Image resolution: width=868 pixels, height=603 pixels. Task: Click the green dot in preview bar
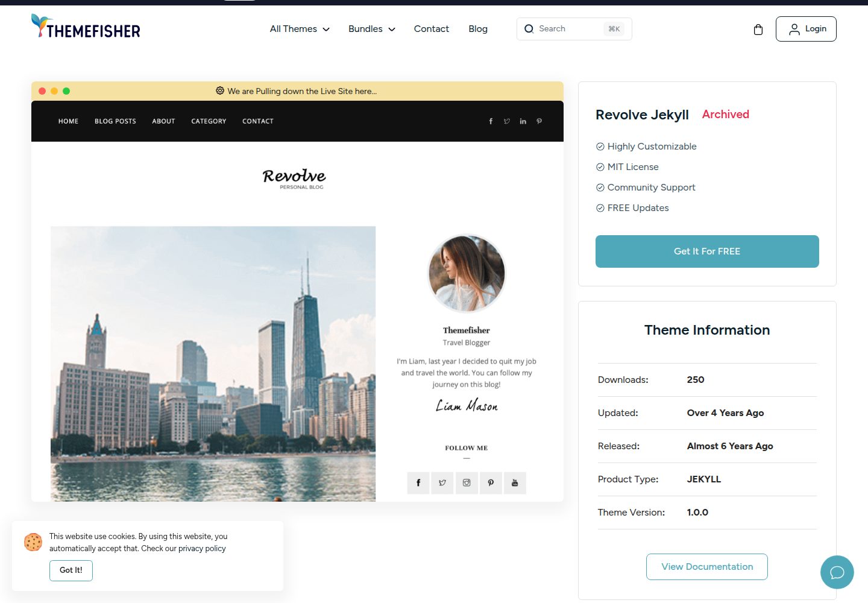(x=66, y=91)
